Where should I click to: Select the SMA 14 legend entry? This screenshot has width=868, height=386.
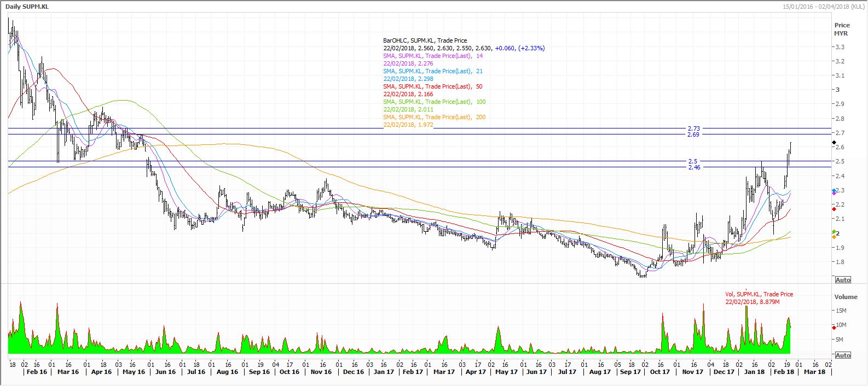(433, 56)
